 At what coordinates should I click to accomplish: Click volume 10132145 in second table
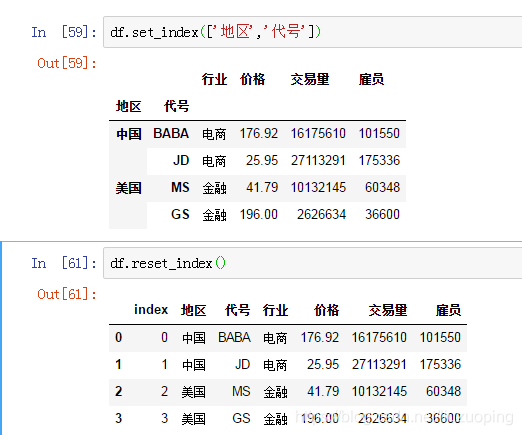coord(379,391)
